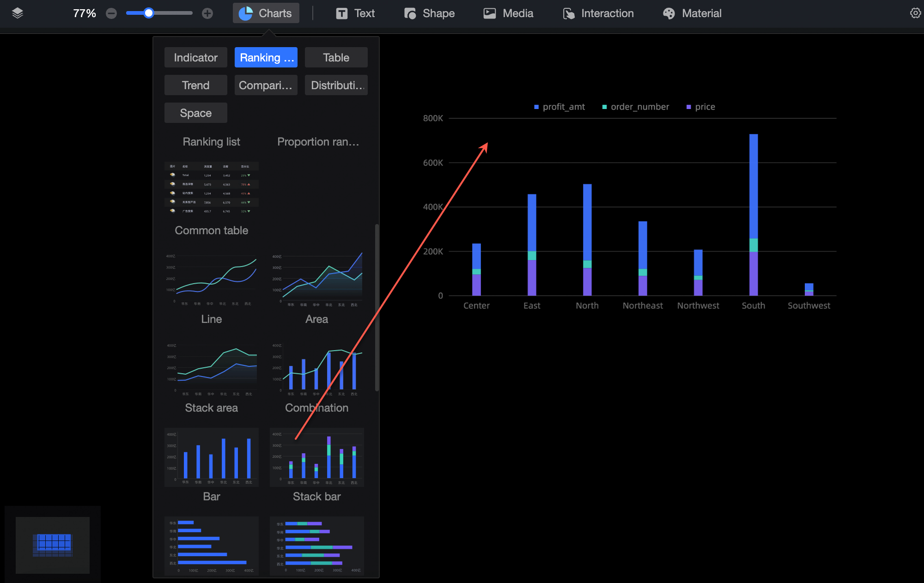Viewport: 924px width, 583px height.
Task: Select the Space category button
Action: [195, 113]
